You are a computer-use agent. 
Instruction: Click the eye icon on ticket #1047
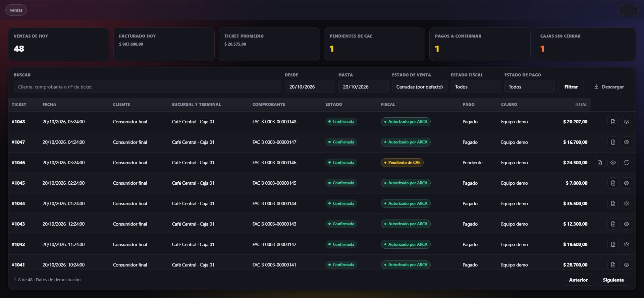click(626, 142)
